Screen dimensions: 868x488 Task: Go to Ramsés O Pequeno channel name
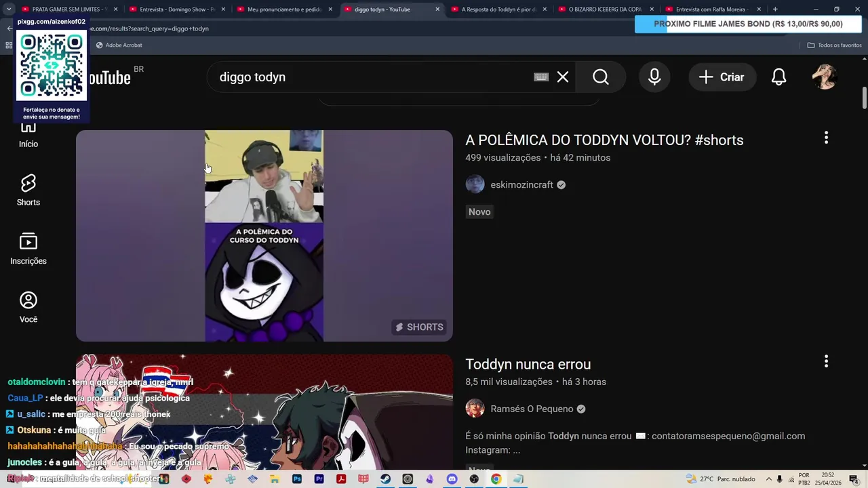[532, 409]
